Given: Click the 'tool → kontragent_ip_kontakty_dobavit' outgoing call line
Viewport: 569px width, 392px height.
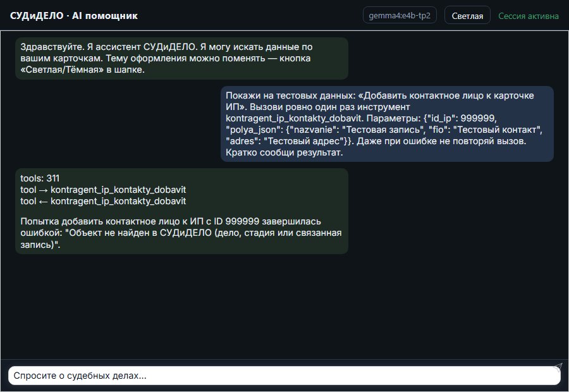Looking at the screenshot, I should [103, 190].
